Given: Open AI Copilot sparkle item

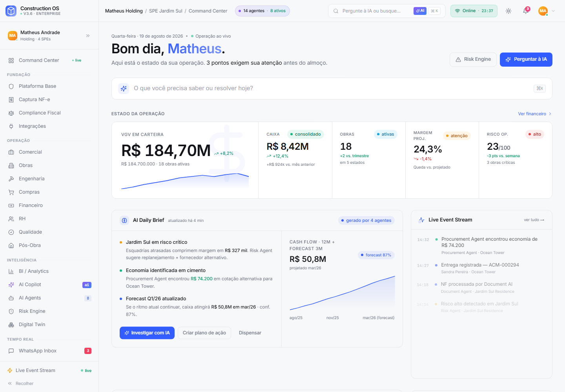Looking at the screenshot, I should [49, 285].
